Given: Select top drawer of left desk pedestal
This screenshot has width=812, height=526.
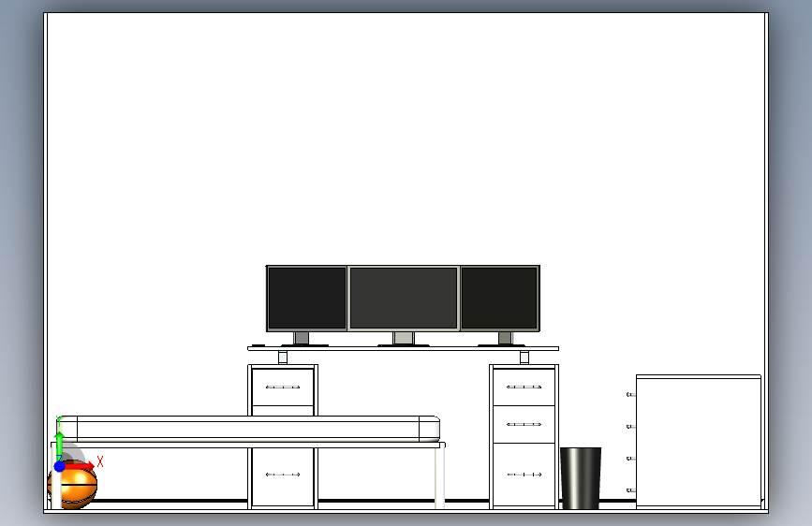Looking at the screenshot, I should (283, 387).
